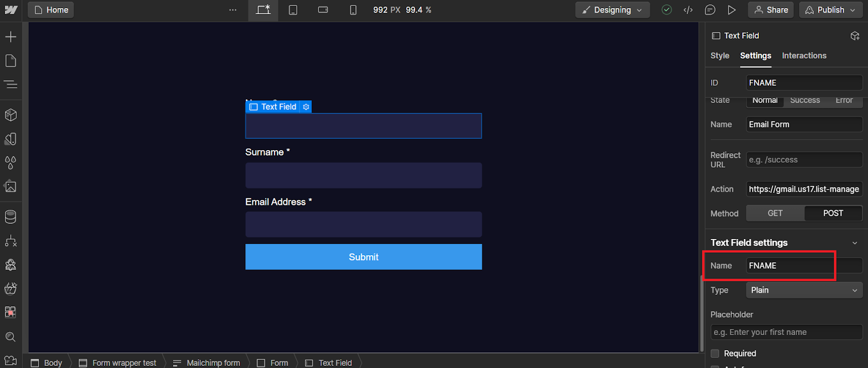The width and height of the screenshot is (868, 368).
Task: Select Form wrapper test breadcrumb
Action: coord(118,363)
